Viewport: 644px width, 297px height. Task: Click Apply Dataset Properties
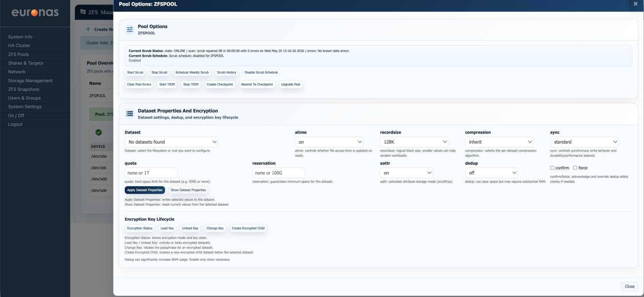click(x=145, y=190)
